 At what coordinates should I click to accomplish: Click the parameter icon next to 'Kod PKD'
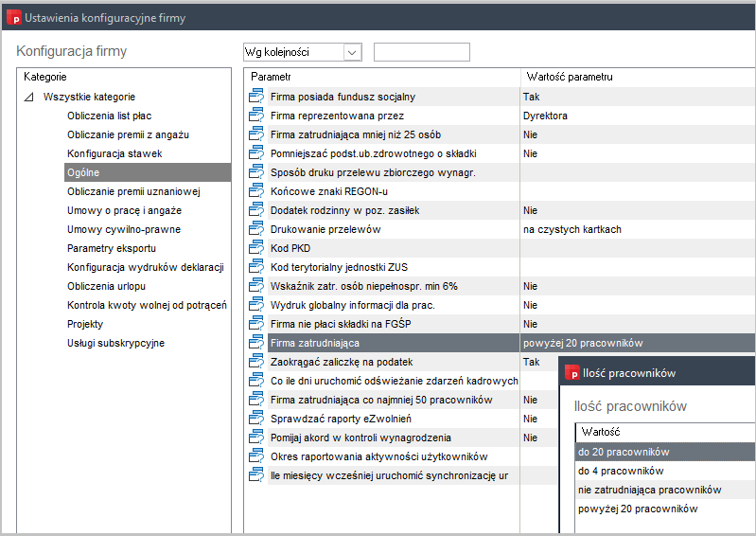255,248
